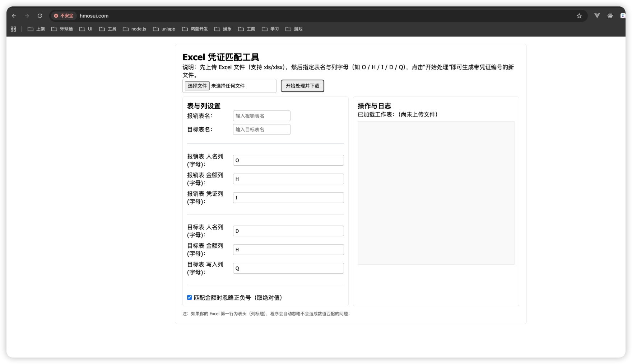Screen dimensions: 632x364
Task: Click the browser back arrow
Action: [x=14, y=16]
